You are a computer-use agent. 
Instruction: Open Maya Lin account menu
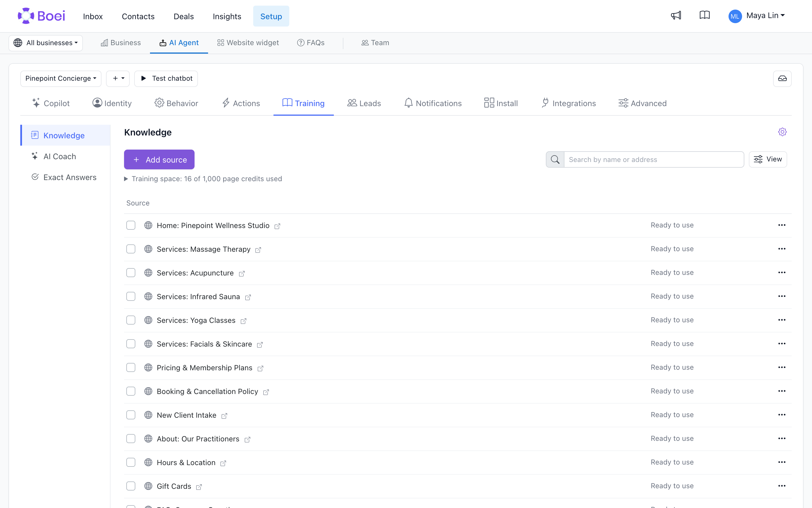click(x=765, y=16)
